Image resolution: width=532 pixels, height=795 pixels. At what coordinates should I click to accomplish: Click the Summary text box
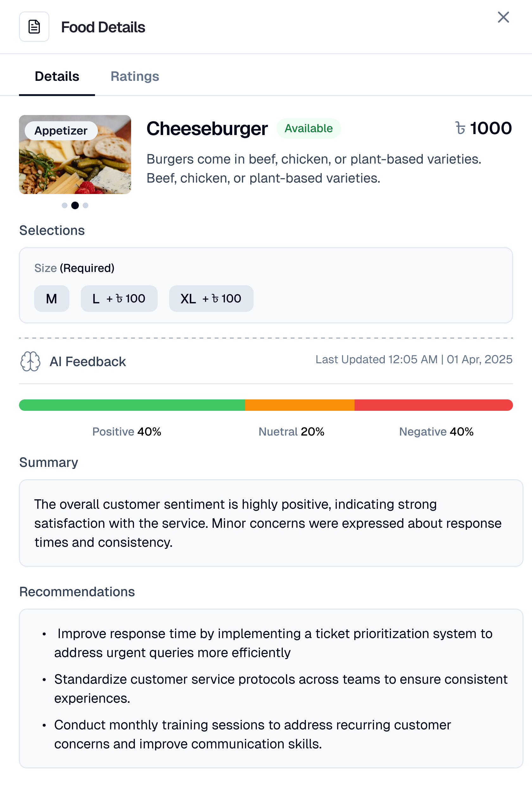click(x=271, y=523)
